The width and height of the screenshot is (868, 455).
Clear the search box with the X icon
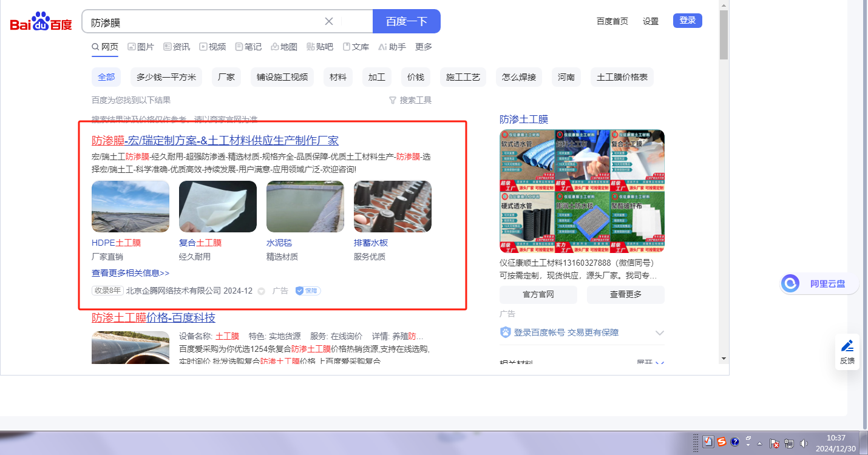point(329,21)
